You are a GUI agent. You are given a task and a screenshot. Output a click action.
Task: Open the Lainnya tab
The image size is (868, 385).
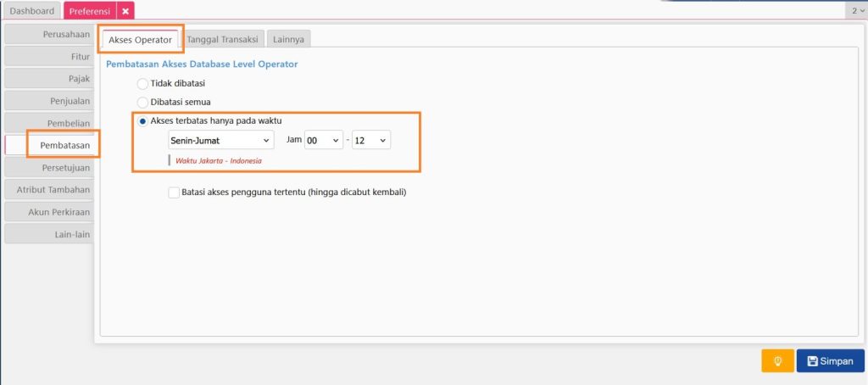click(288, 39)
